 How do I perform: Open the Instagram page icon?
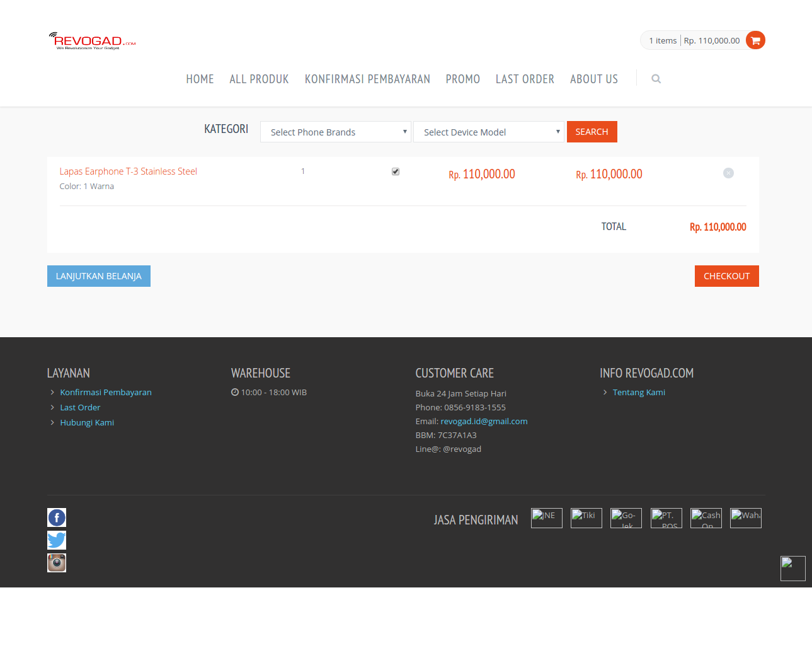click(56, 562)
